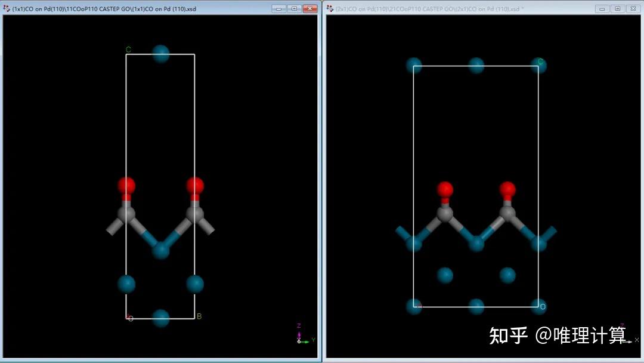Select the right red oxygen atom in the (1x1) window
The width and height of the screenshot is (644, 363).
pos(195,186)
